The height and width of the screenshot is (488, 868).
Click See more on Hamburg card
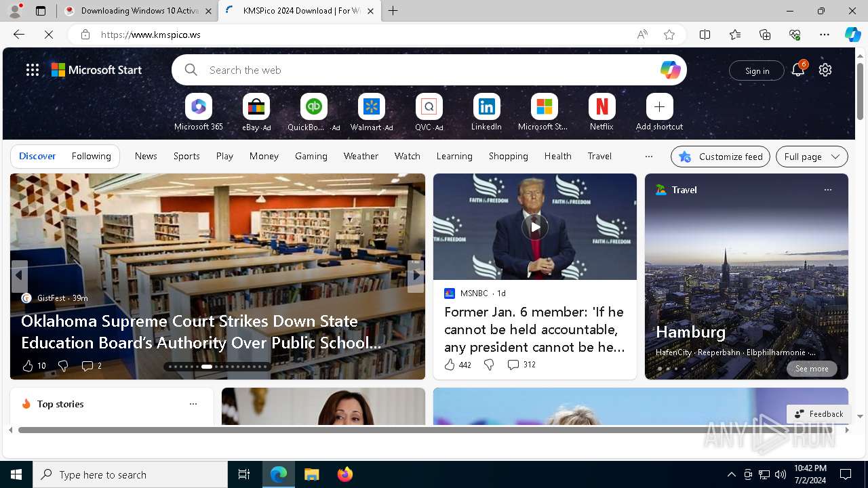click(812, 369)
